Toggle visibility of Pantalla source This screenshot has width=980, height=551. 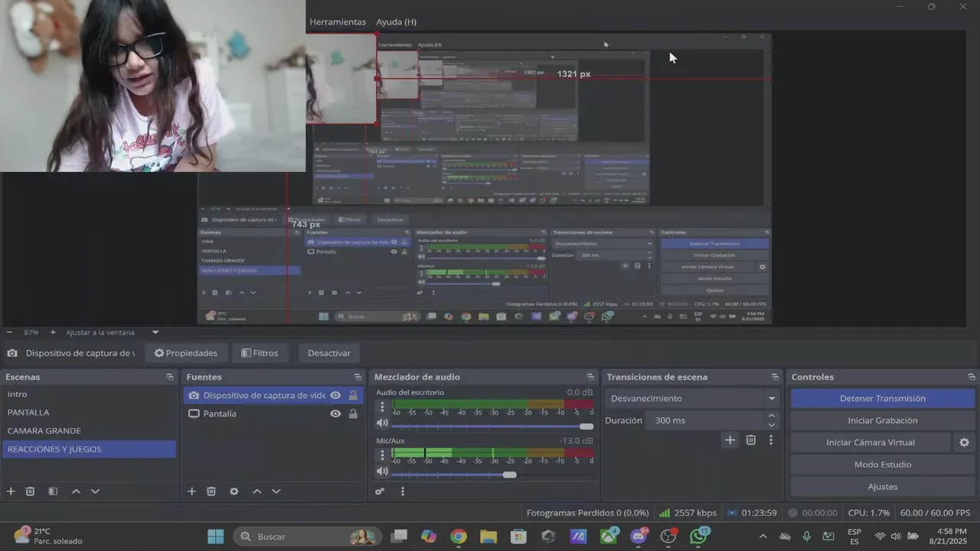[335, 414]
